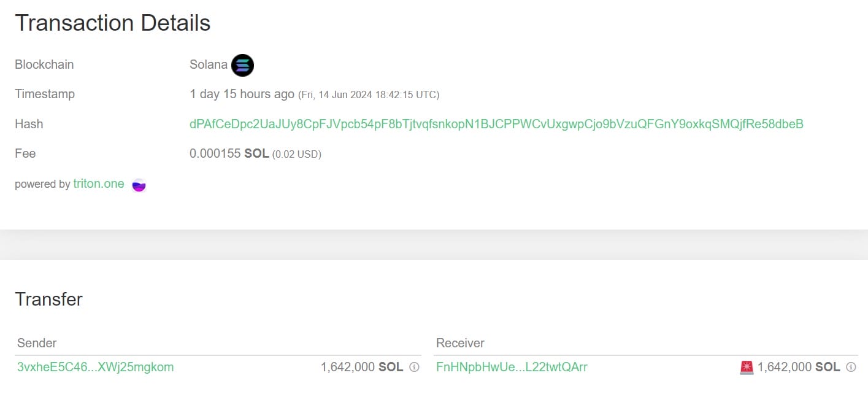Click the info icon beside sender amount
868x405 pixels.
[x=414, y=368]
